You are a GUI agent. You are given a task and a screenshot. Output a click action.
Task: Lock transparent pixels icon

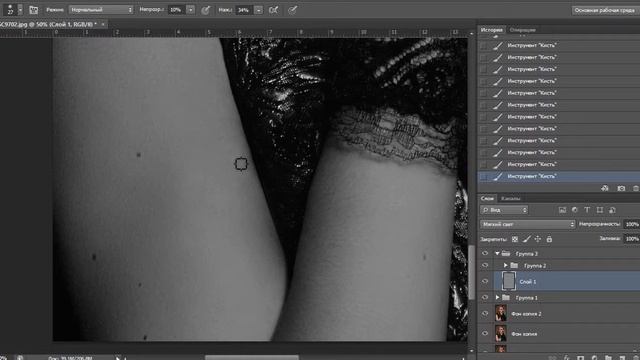pyautogui.click(x=515, y=239)
